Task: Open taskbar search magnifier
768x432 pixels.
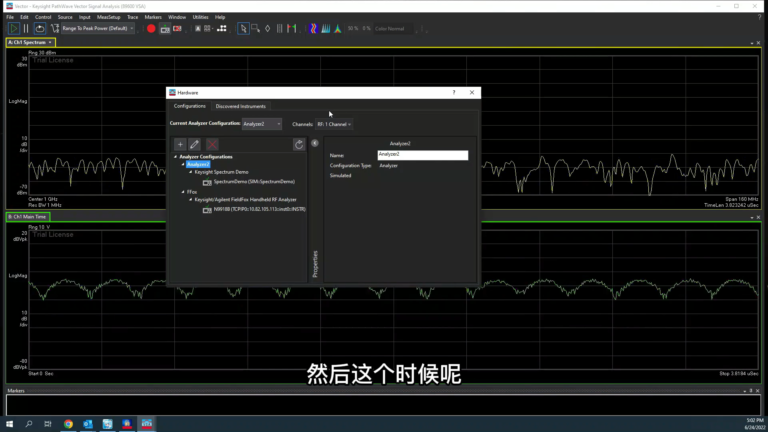Action: (29, 424)
